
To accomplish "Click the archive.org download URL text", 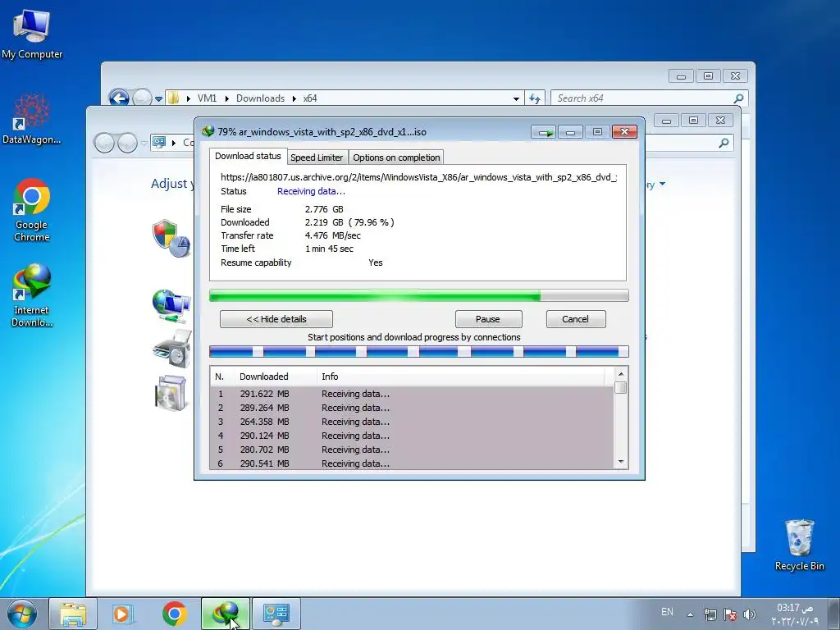I will tap(419, 177).
